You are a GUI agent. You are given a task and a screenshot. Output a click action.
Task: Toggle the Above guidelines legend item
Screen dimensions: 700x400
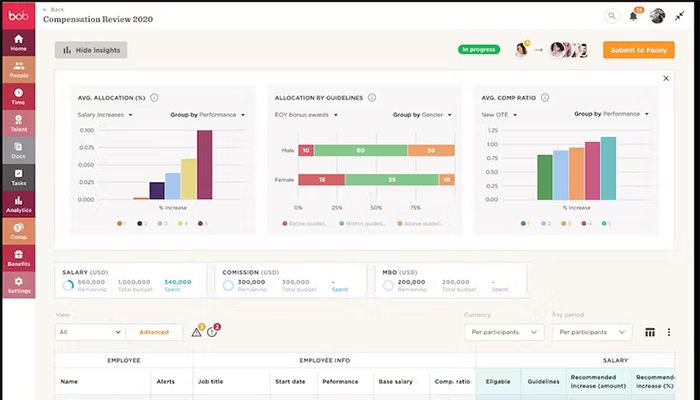click(x=420, y=223)
